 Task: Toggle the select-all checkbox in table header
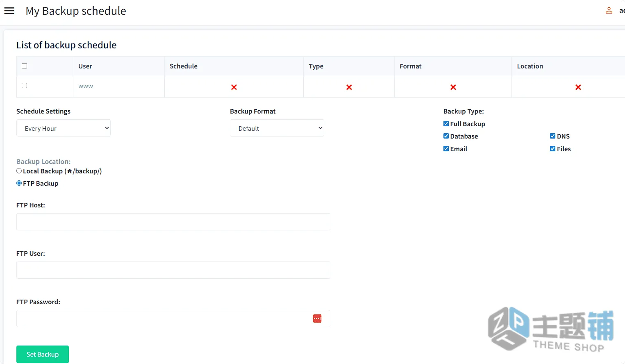point(25,66)
